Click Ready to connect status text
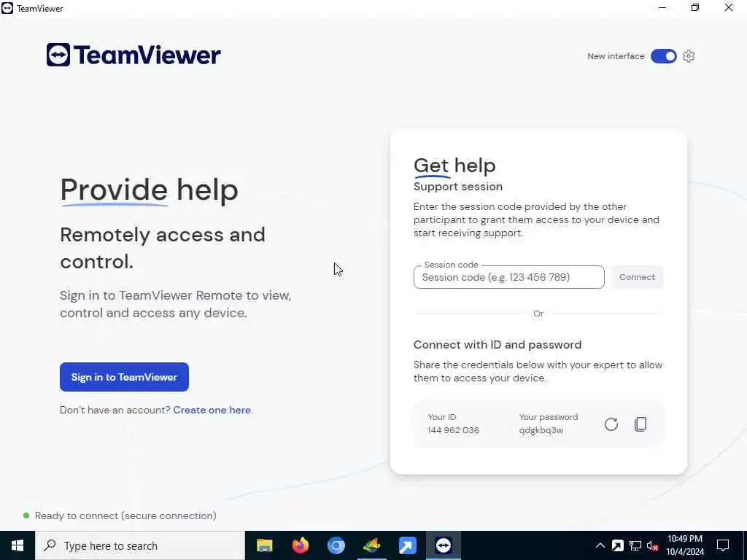747x560 pixels. point(125,516)
